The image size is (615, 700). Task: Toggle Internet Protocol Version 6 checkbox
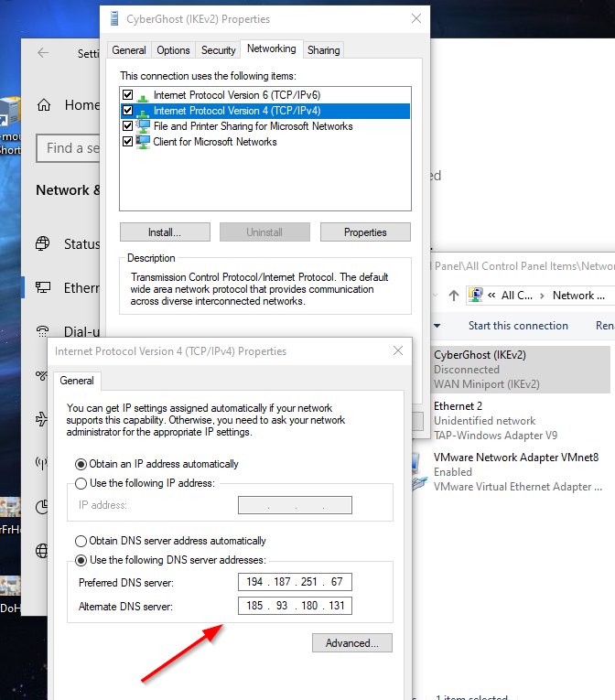coord(128,95)
